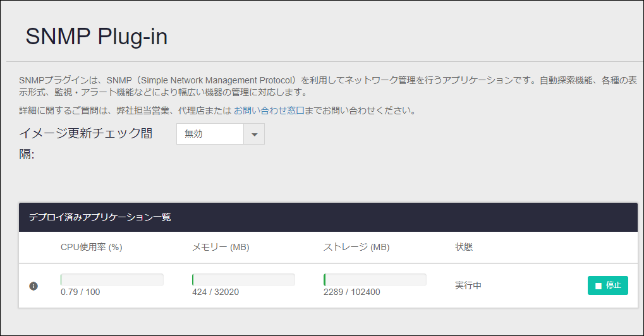Click the 424 / 32020 memory value
The width and height of the screenshot is (644, 336).
point(216,292)
